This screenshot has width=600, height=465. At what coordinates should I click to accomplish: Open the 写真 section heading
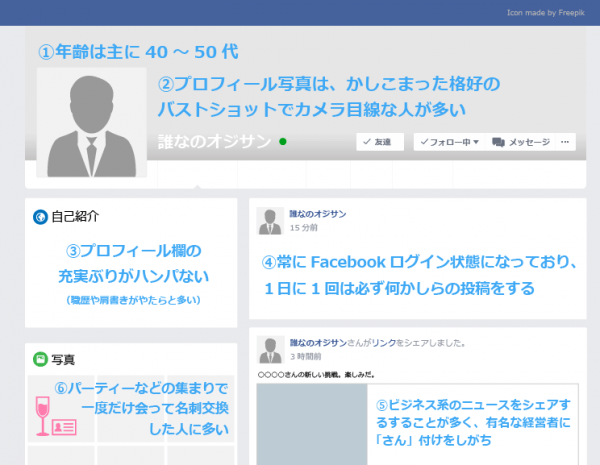(63, 359)
